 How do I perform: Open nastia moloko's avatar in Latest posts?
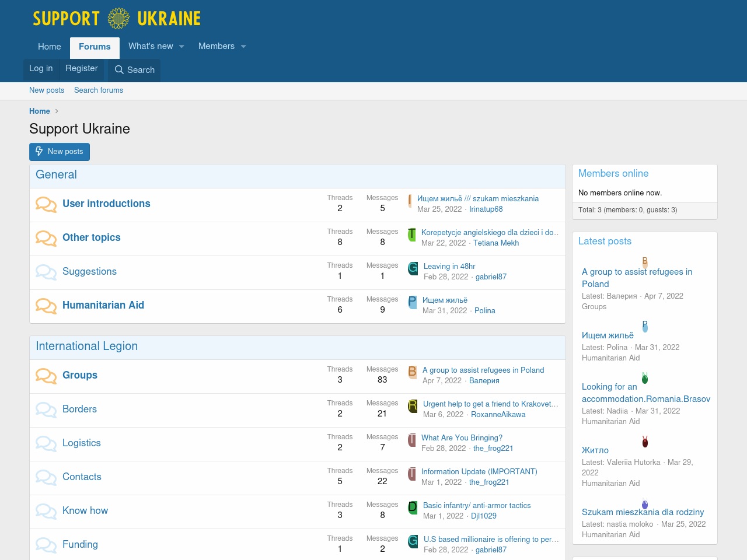645,503
